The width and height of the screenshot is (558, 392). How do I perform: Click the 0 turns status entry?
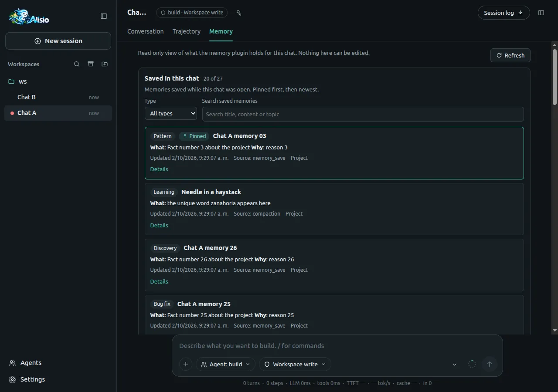pos(252,383)
